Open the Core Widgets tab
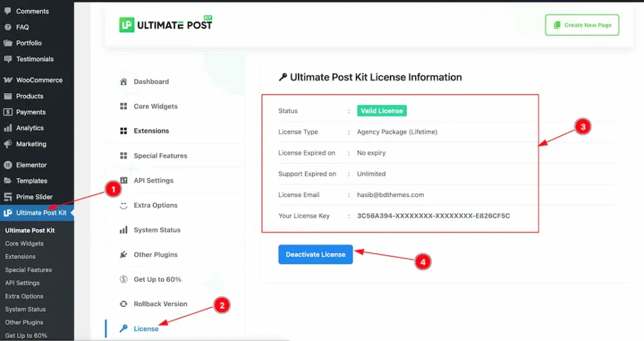The width and height of the screenshot is (644, 341). pyautogui.click(x=155, y=106)
